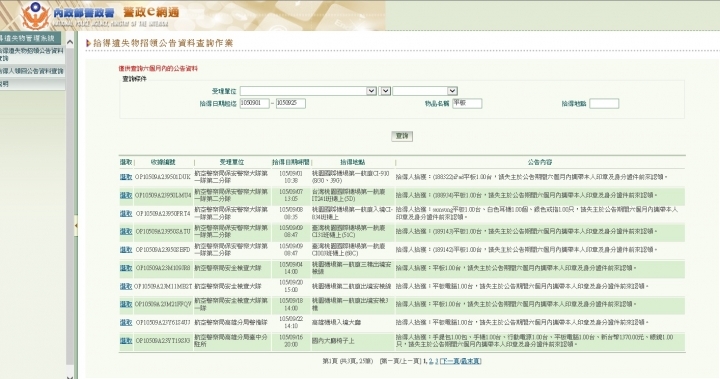Open the row link dated 105/09/22 14:10
Viewport: 720px width, 379px height.
126,322
